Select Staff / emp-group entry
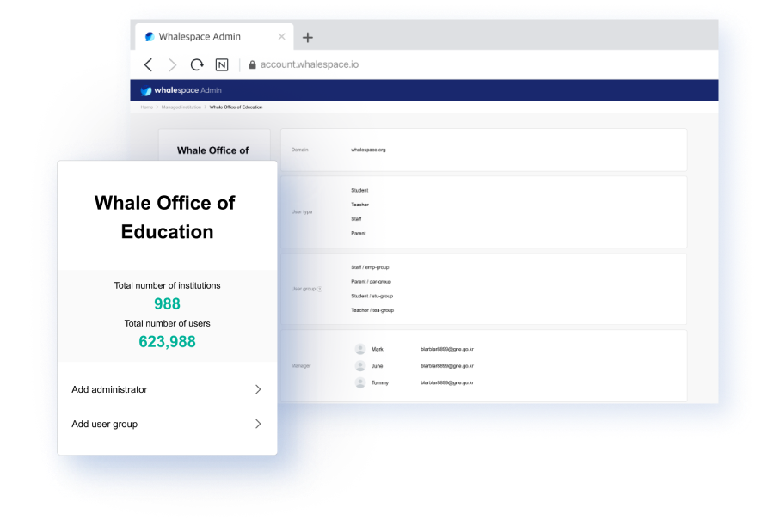774x532 pixels. pos(370,267)
